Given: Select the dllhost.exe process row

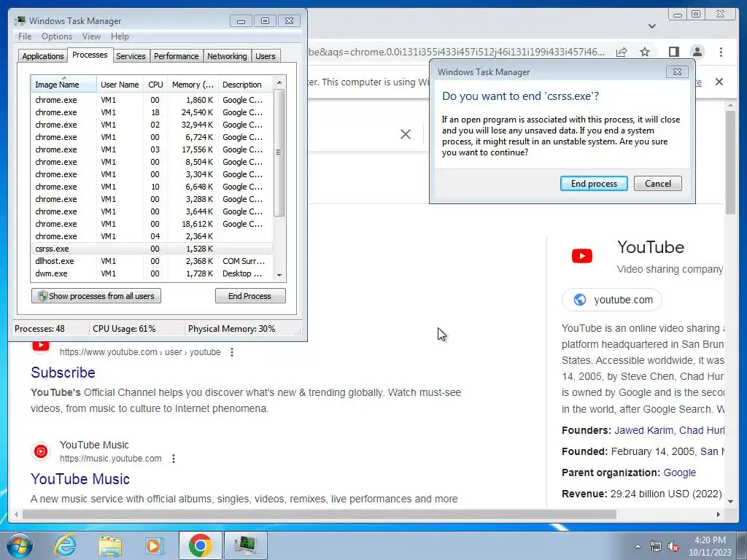Looking at the screenshot, I should click(x=152, y=262).
